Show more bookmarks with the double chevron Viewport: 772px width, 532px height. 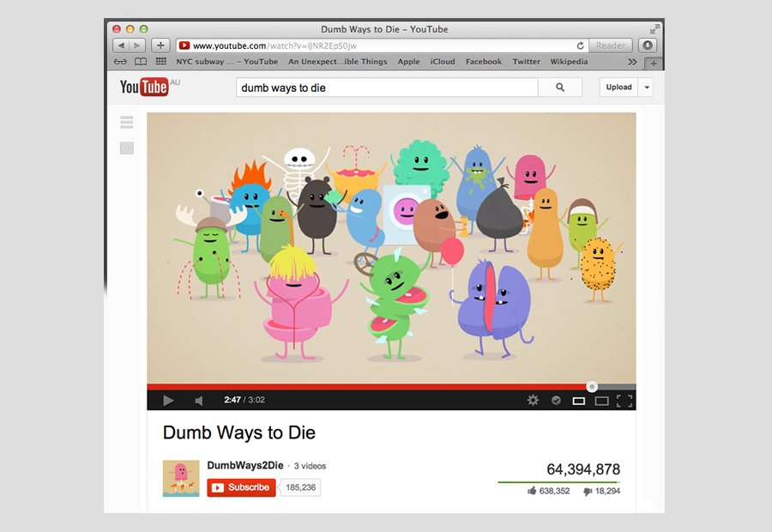coord(633,62)
